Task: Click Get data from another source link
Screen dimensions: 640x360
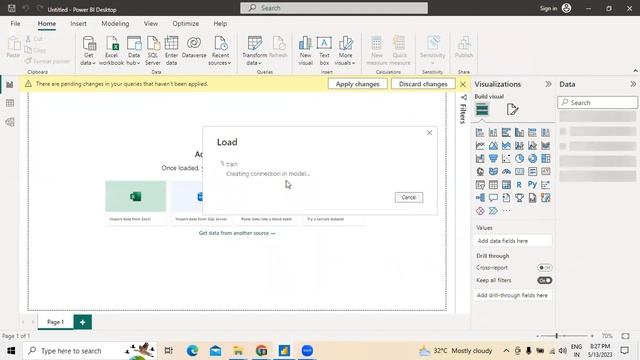Action: coord(237,233)
